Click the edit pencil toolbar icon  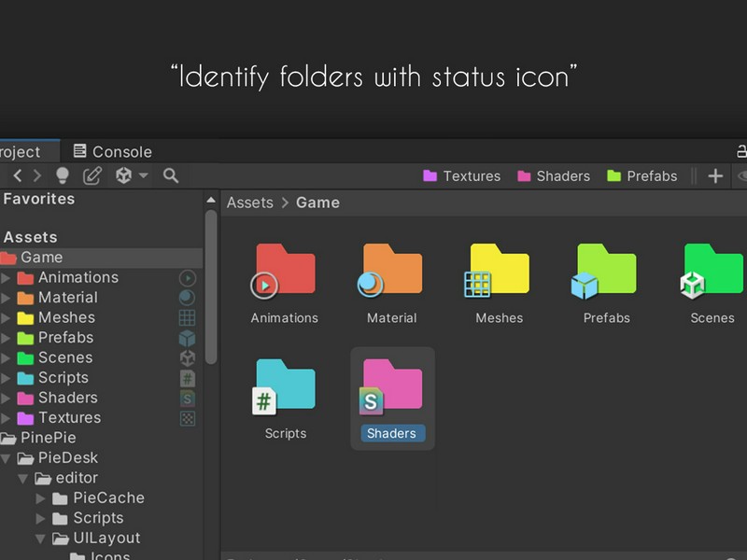tap(92, 175)
